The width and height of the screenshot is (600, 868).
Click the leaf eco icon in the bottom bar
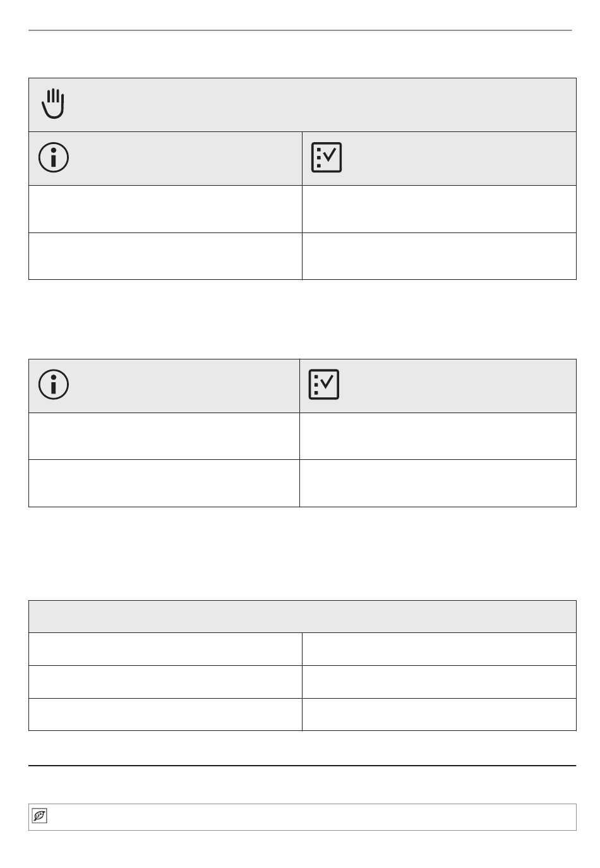click(39, 816)
